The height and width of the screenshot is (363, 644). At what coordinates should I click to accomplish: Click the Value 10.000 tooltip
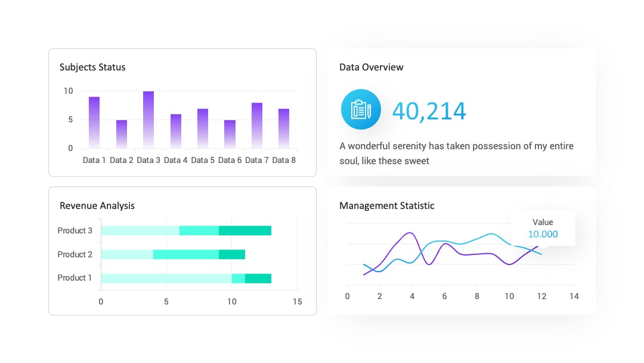click(543, 229)
